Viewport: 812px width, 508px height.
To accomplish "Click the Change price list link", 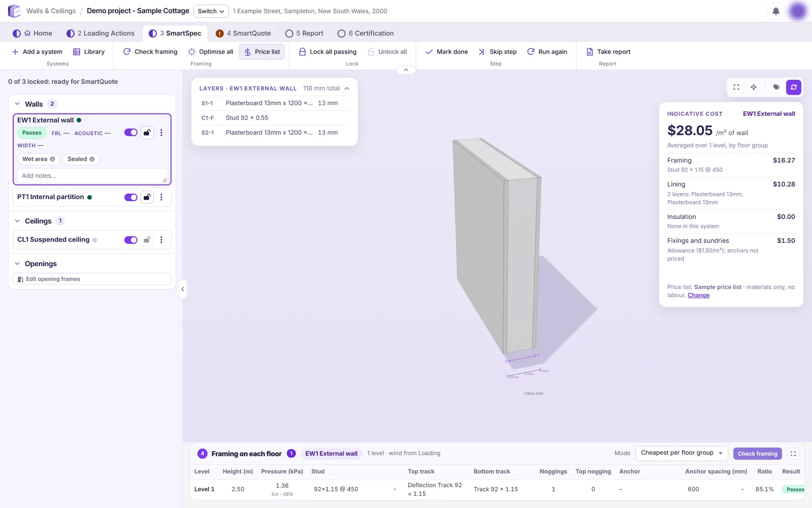I will (698, 295).
